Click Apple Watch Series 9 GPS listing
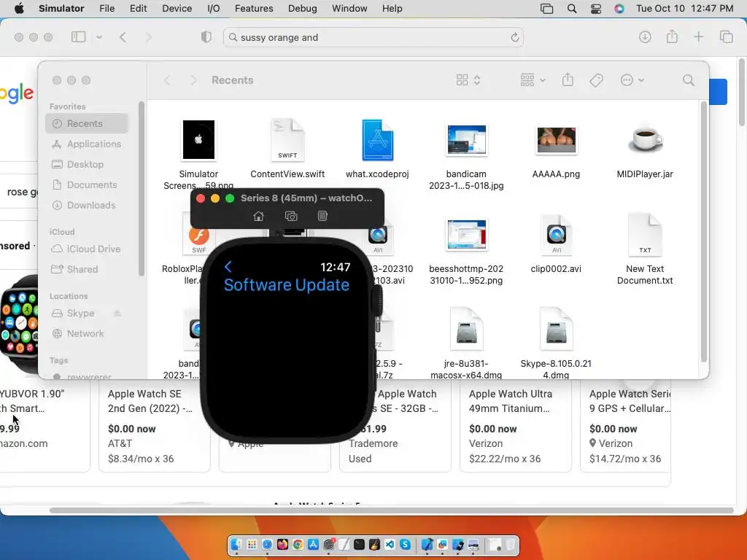This screenshot has width=747, height=560. tap(625, 426)
